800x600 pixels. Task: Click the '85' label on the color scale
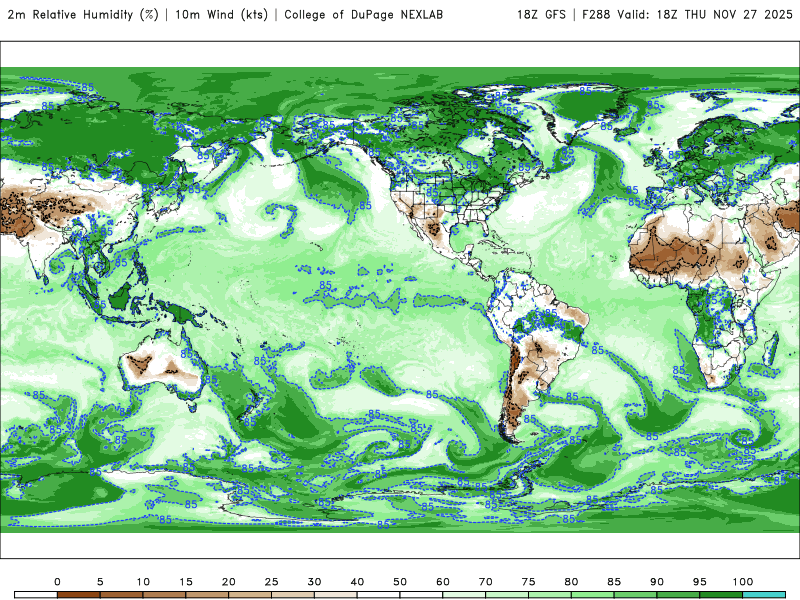(x=614, y=582)
